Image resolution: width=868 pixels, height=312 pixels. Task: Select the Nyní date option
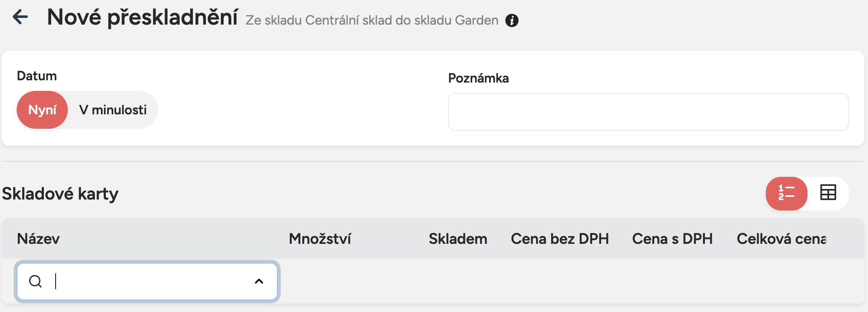click(42, 110)
